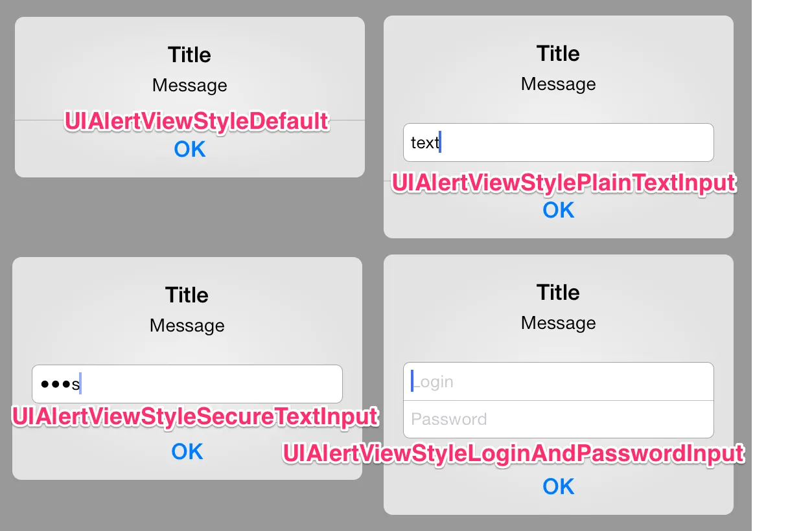
Task: Confirm the login and password alert with OK
Action: [x=558, y=486]
